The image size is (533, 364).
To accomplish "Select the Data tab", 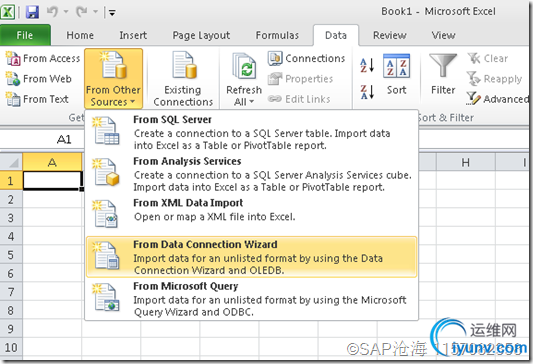I will (x=336, y=35).
